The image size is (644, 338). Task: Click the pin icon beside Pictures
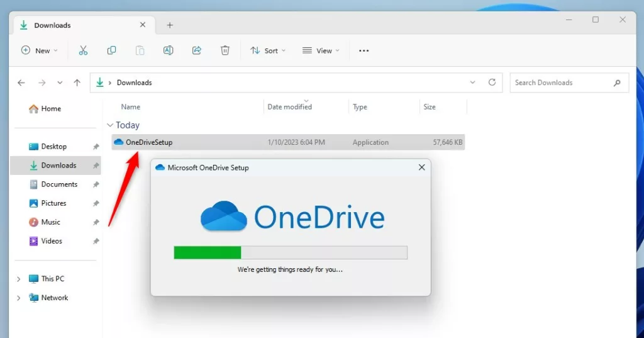pos(96,203)
